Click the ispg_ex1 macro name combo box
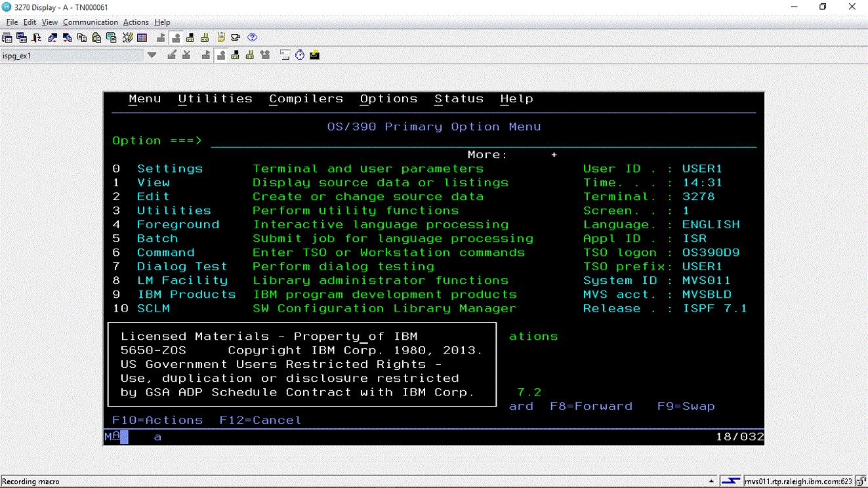The width and height of the screenshot is (868, 488). click(71, 56)
